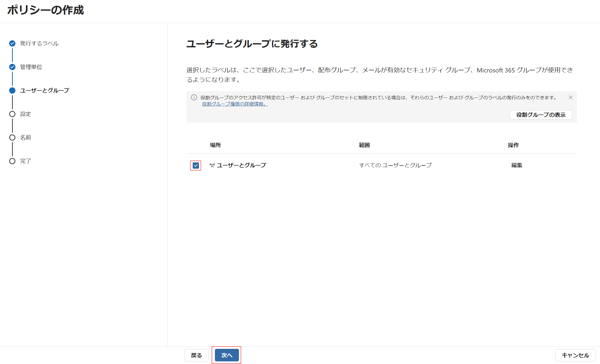Click the empty 名前 step circle icon
This screenshot has width=600, height=364.
click(x=12, y=138)
